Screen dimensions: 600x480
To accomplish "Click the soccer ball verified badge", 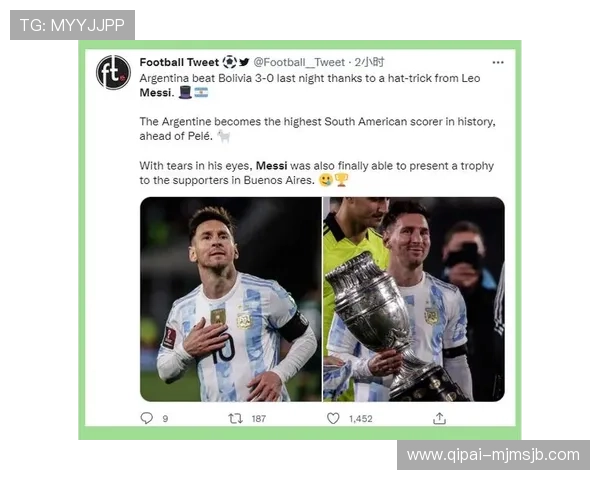I will 230,62.
